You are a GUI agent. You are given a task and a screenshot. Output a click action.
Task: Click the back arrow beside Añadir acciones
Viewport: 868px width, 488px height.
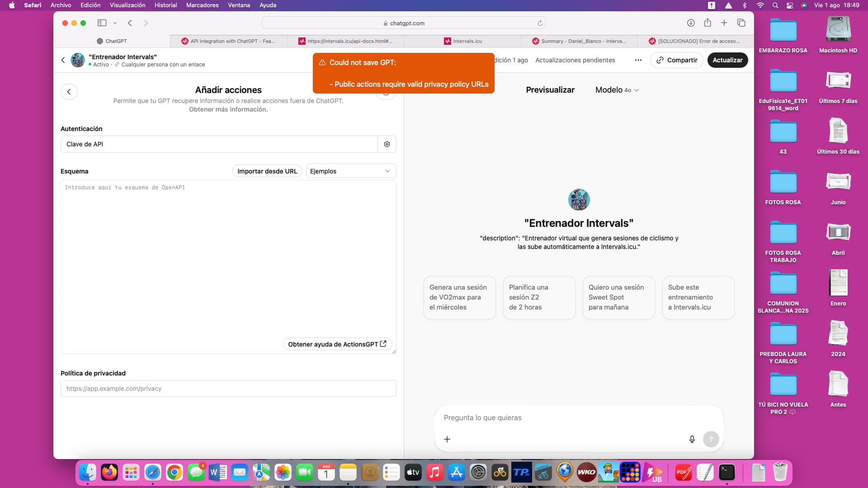pos(69,92)
